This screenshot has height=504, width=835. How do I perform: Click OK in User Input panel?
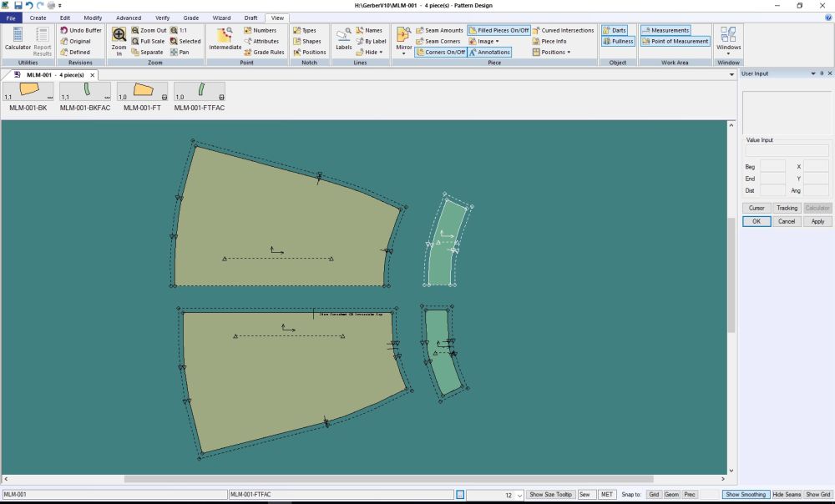pyautogui.click(x=757, y=221)
